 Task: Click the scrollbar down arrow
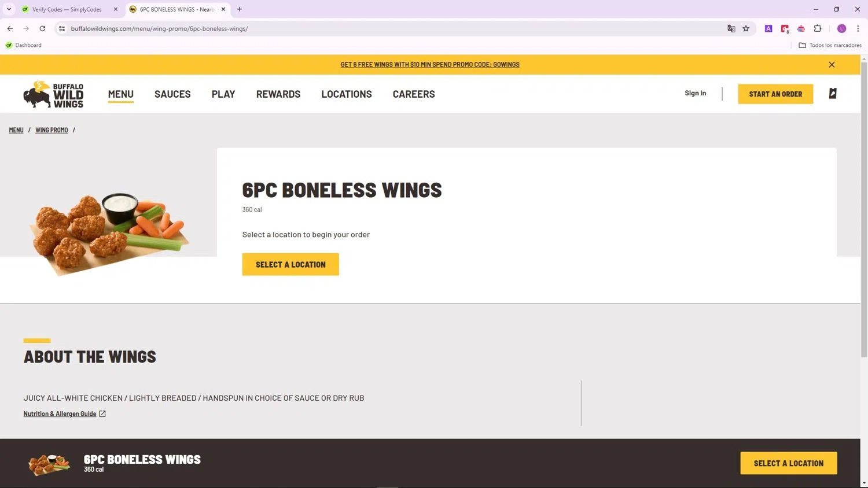click(864, 483)
